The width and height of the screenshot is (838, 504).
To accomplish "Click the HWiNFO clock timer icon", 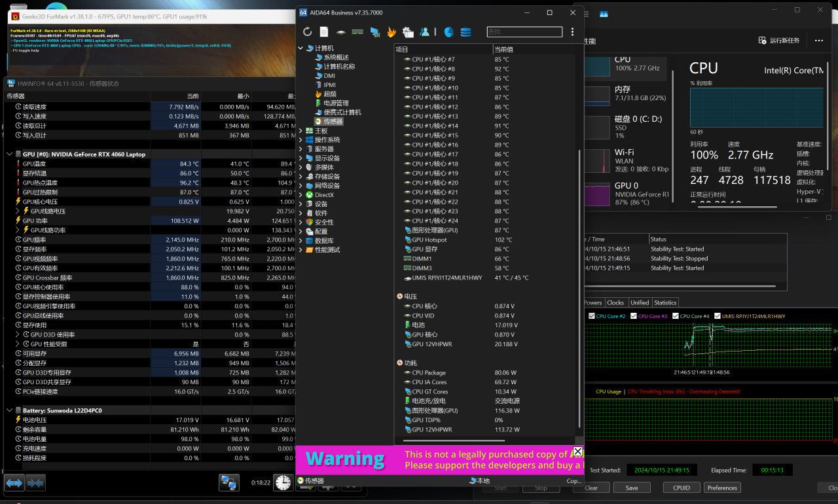I will pos(283,482).
